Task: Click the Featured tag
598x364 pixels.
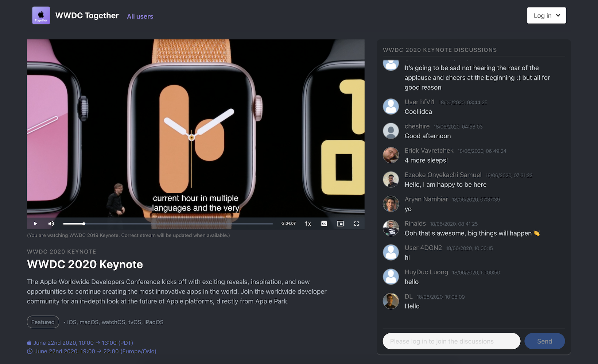Action: pos(43,322)
